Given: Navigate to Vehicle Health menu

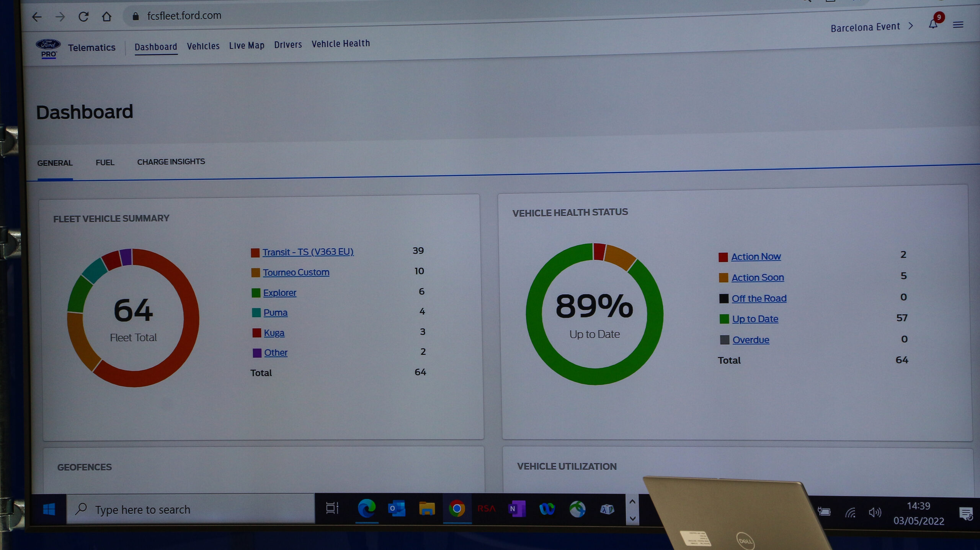Looking at the screenshot, I should tap(341, 44).
